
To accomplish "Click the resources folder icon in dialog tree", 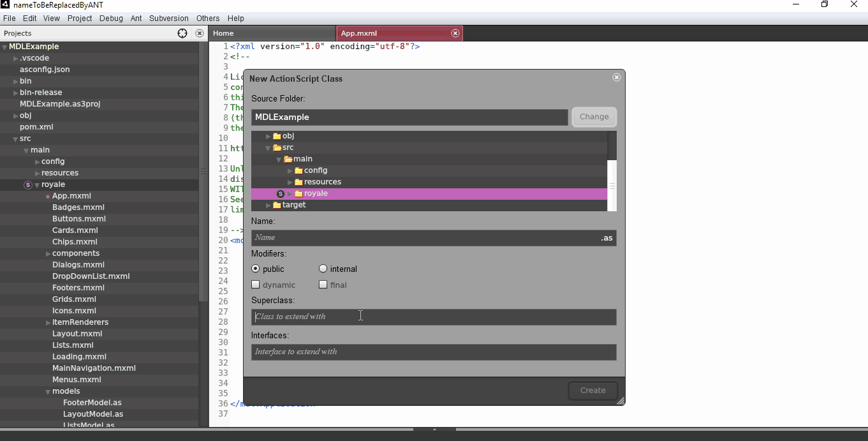I will pos(298,182).
